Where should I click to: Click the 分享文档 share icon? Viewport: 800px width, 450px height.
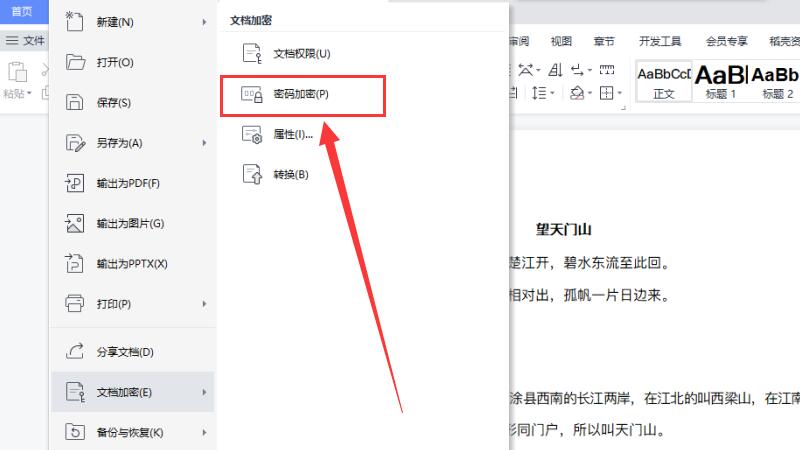pos(75,352)
